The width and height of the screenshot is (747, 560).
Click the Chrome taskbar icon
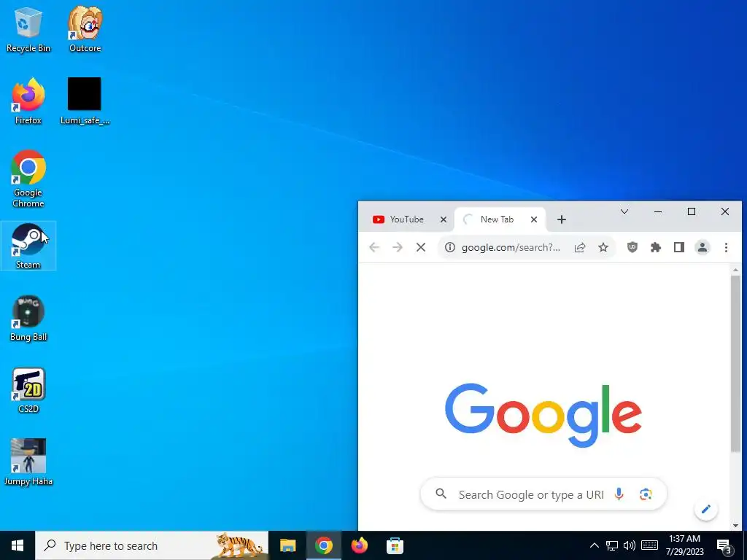click(x=323, y=545)
